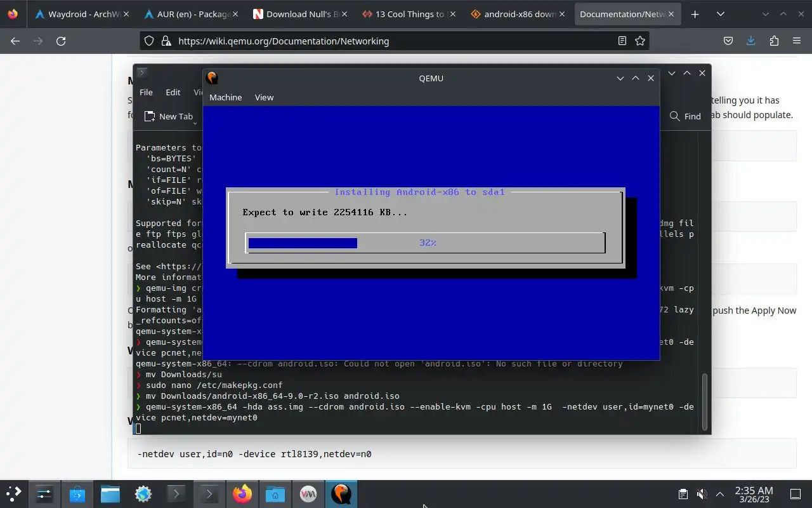Expand hidden system tray icons

click(x=719, y=494)
